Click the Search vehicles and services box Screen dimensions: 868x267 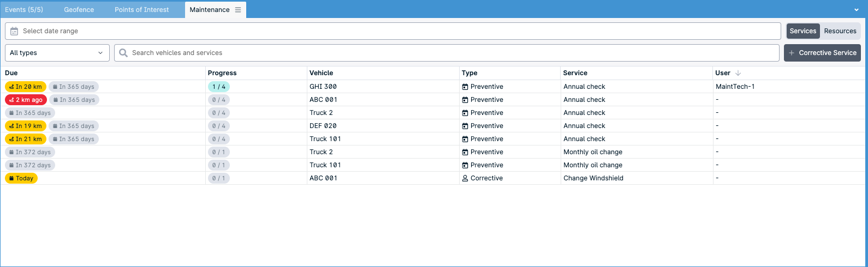(x=447, y=53)
